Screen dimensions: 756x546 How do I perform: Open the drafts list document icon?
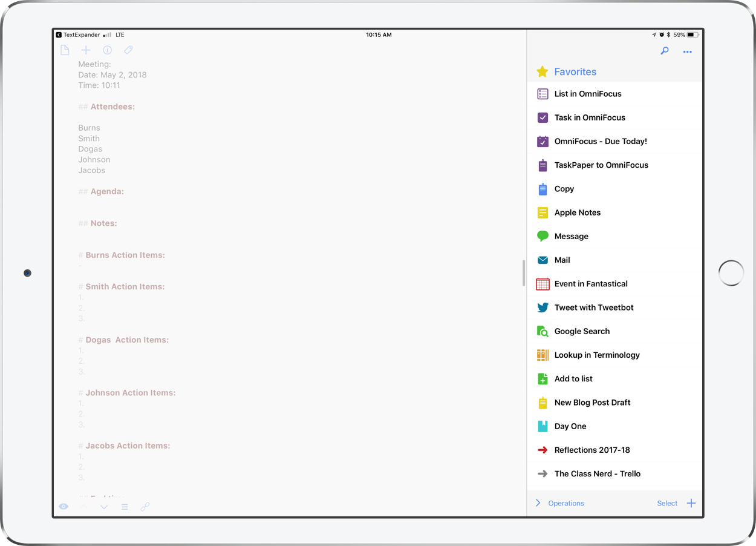coord(65,50)
